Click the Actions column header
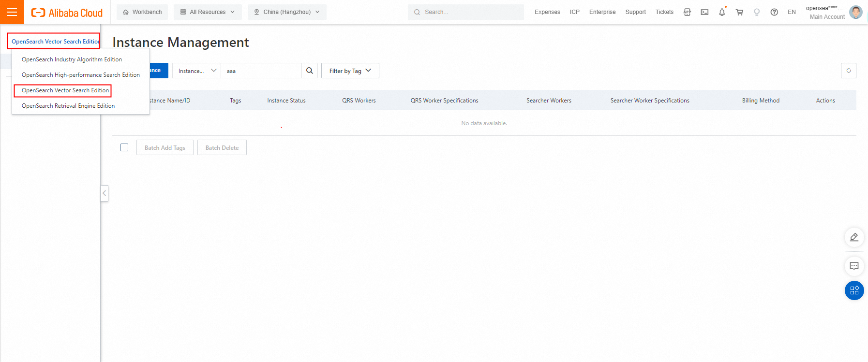Image resolution: width=868 pixels, height=362 pixels. click(x=825, y=101)
